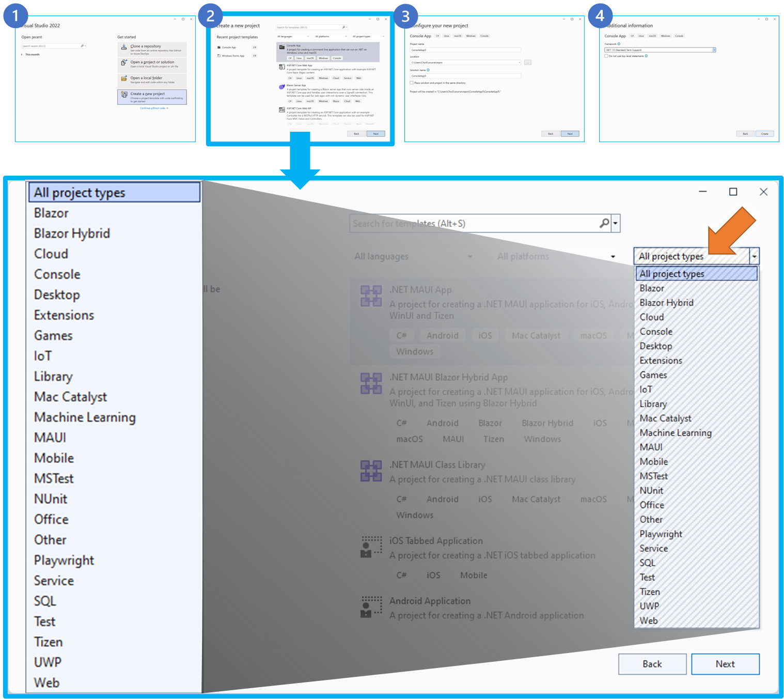Collapse the All project types combo box arrow
This screenshot has width=784, height=699.
click(755, 256)
